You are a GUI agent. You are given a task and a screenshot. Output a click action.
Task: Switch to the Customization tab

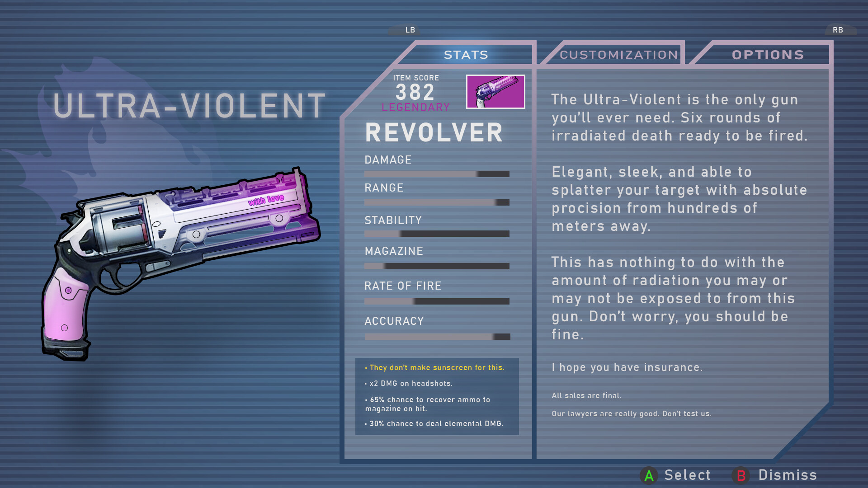pyautogui.click(x=618, y=55)
